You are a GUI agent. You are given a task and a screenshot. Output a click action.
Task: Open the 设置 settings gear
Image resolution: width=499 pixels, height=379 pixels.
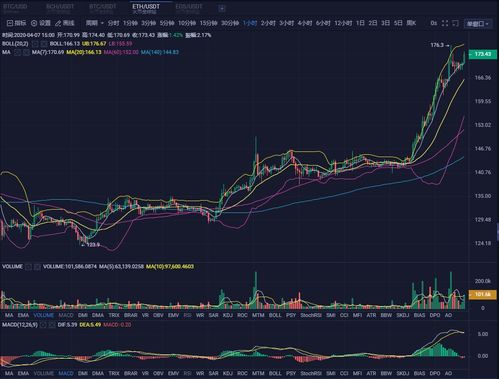pos(41,23)
